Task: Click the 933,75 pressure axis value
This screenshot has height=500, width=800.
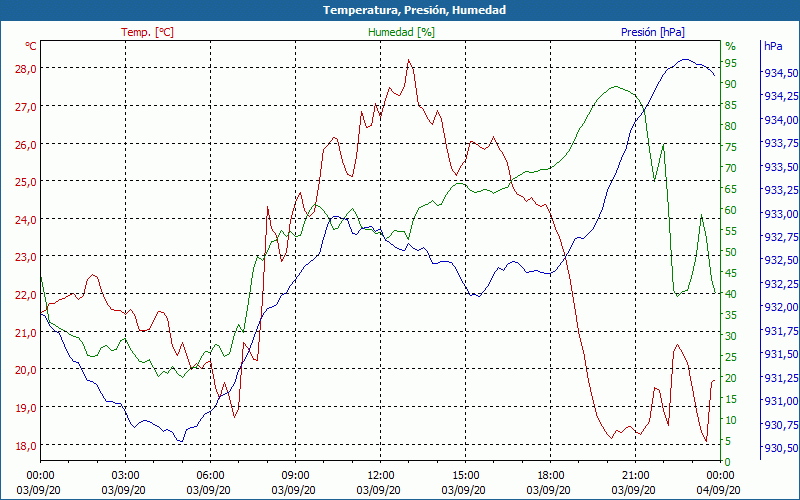Action: [781, 143]
